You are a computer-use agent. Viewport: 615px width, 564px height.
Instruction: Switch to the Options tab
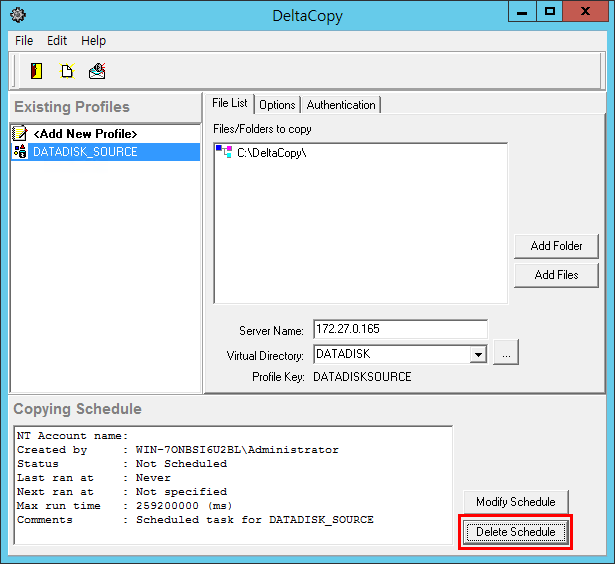click(277, 105)
